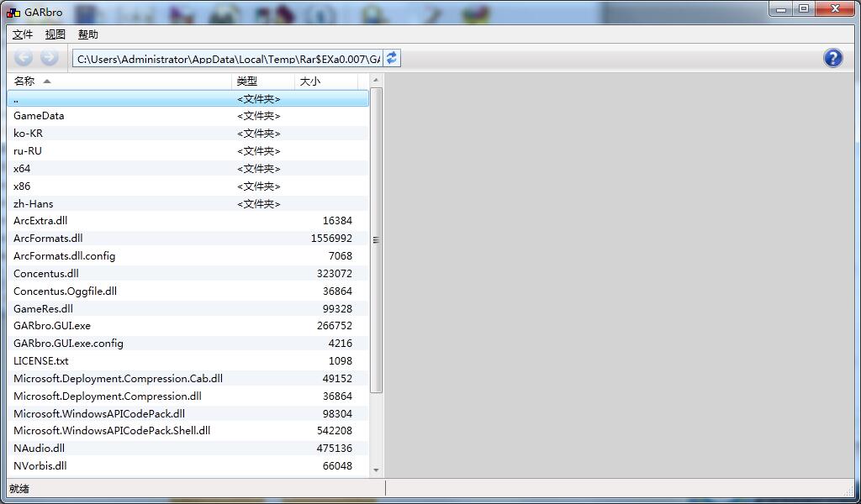
Task: Click the scrollbar down arrow in file list
Action: [376, 470]
